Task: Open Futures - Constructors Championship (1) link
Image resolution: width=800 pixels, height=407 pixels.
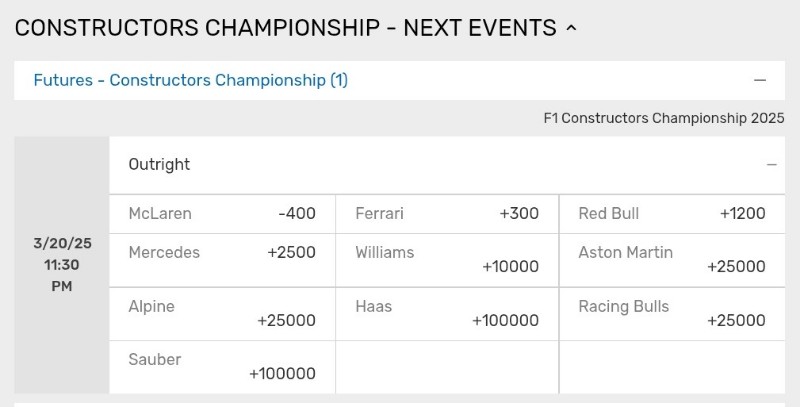Action: [x=190, y=80]
